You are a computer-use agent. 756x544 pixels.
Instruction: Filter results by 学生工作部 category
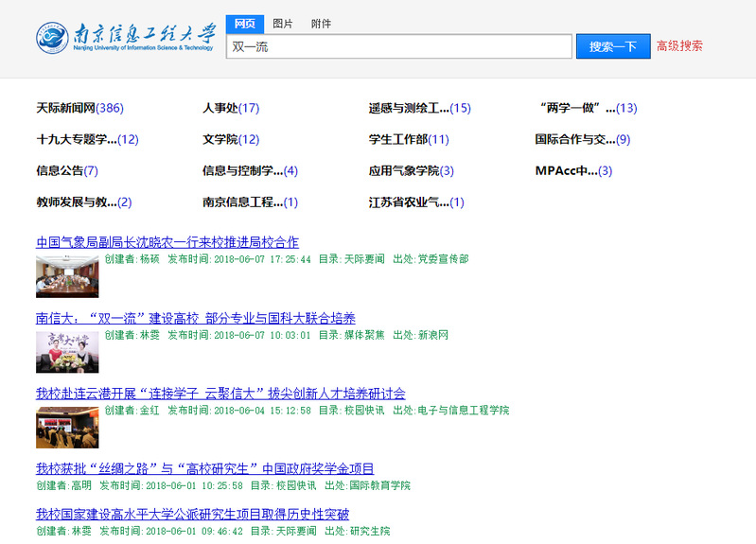(409, 139)
